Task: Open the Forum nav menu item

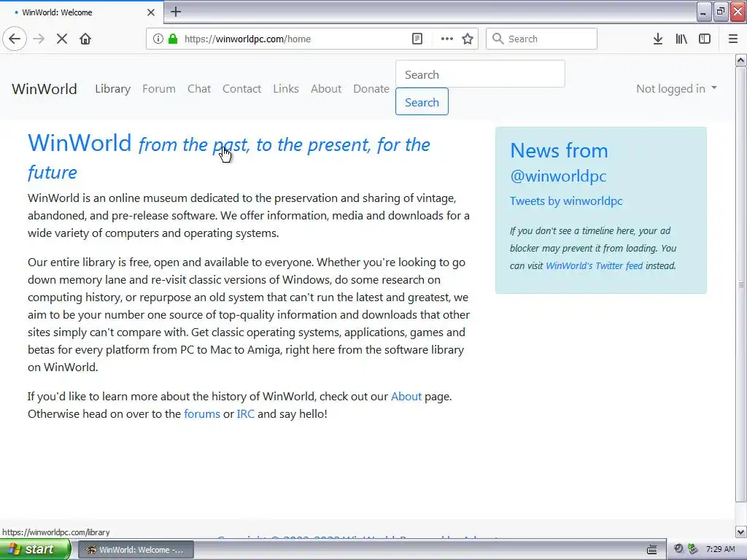Action: [158, 88]
